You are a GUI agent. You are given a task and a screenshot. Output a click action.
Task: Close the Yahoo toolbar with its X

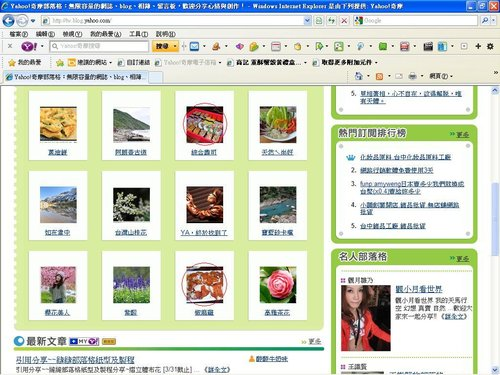pyautogui.click(x=10, y=46)
